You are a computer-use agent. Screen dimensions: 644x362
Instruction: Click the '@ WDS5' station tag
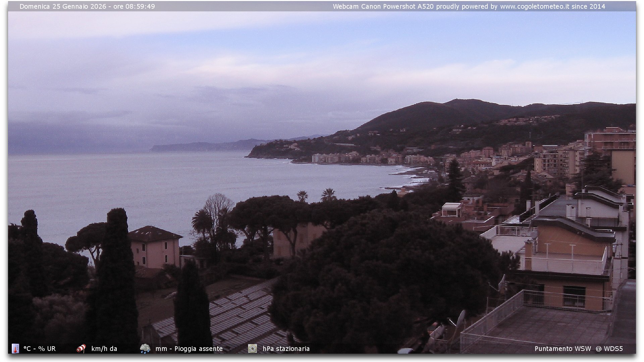tap(609, 349)
